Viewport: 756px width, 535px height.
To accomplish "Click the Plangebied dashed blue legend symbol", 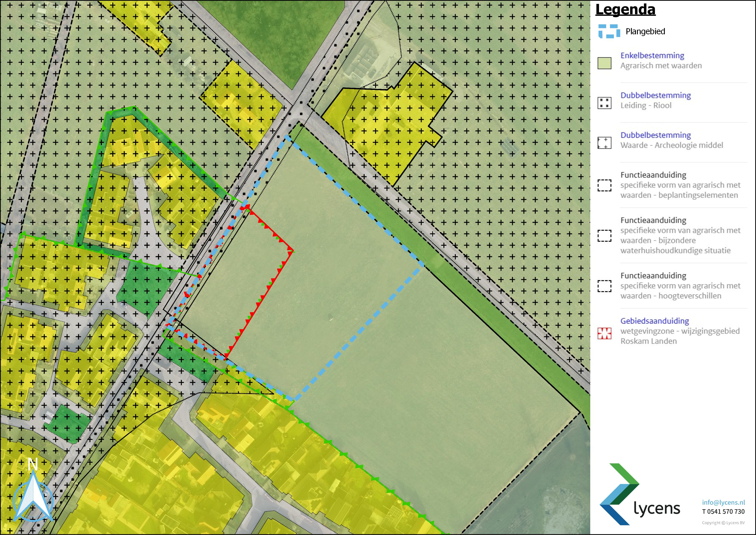I will 609,31.
